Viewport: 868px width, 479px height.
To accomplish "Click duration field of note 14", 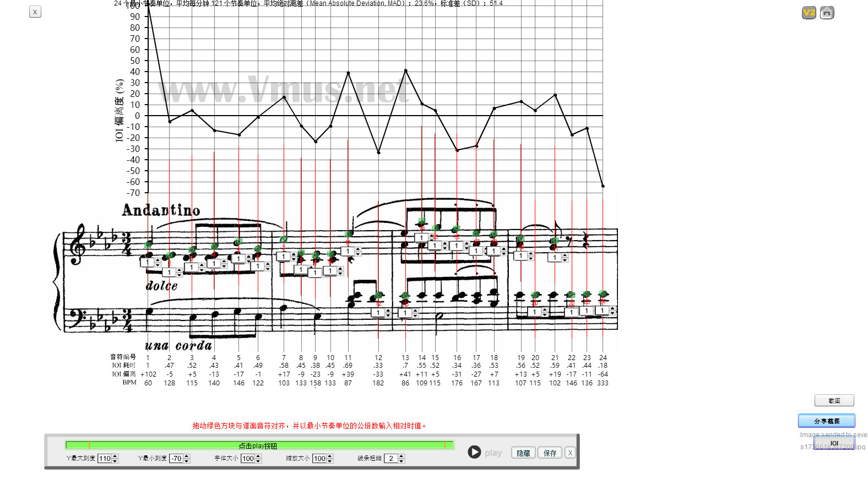I will 421,238.
